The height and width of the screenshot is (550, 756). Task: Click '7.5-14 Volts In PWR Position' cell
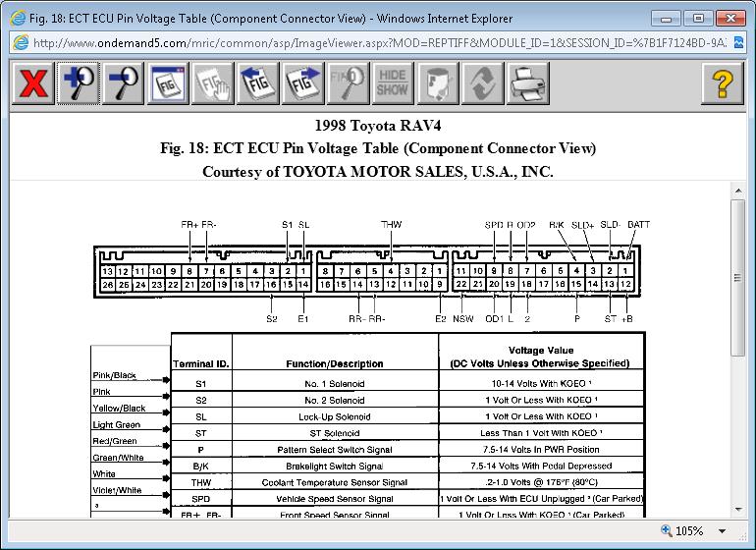(541, 450)
